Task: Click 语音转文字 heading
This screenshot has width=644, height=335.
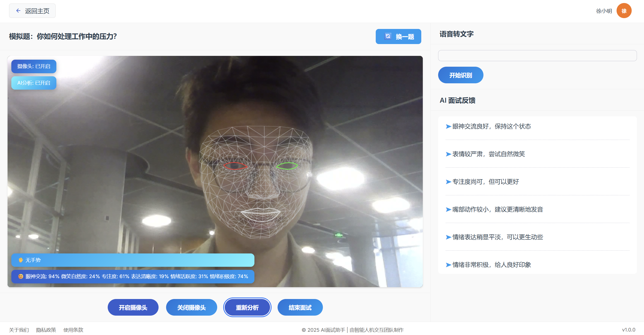Action: (x=456, y=34)
